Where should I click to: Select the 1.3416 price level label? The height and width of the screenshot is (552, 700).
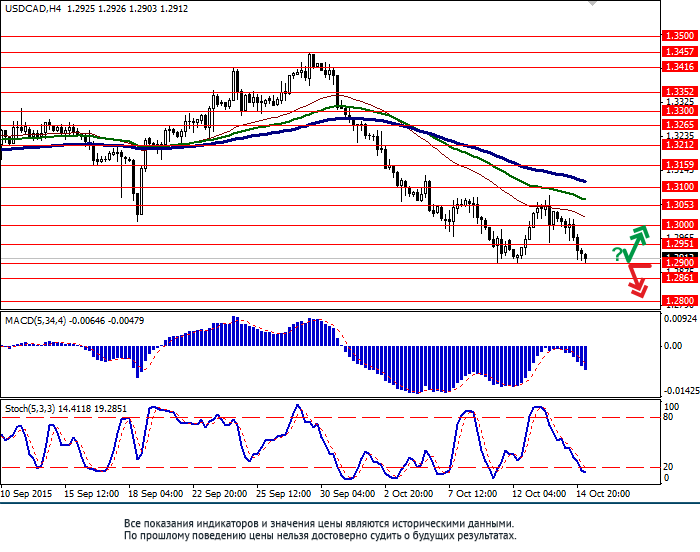(x=680, y=67)
